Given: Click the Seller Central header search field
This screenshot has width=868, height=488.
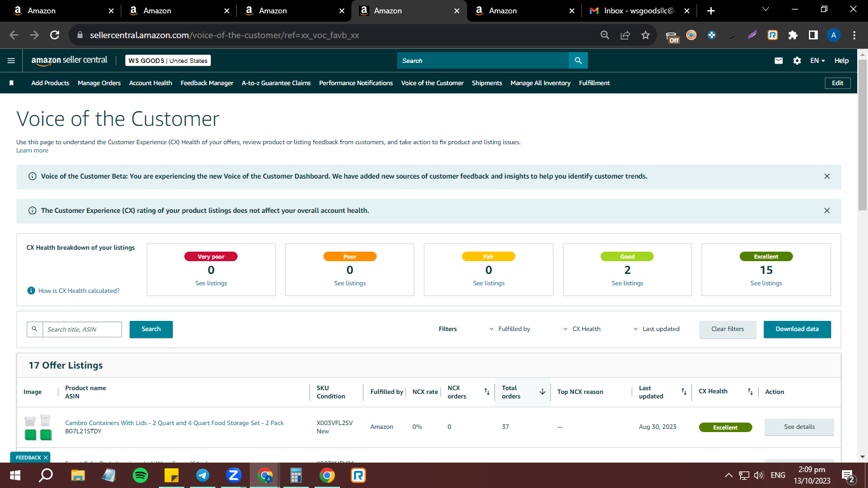Looking at the screenshot, I should click(483, 60).
